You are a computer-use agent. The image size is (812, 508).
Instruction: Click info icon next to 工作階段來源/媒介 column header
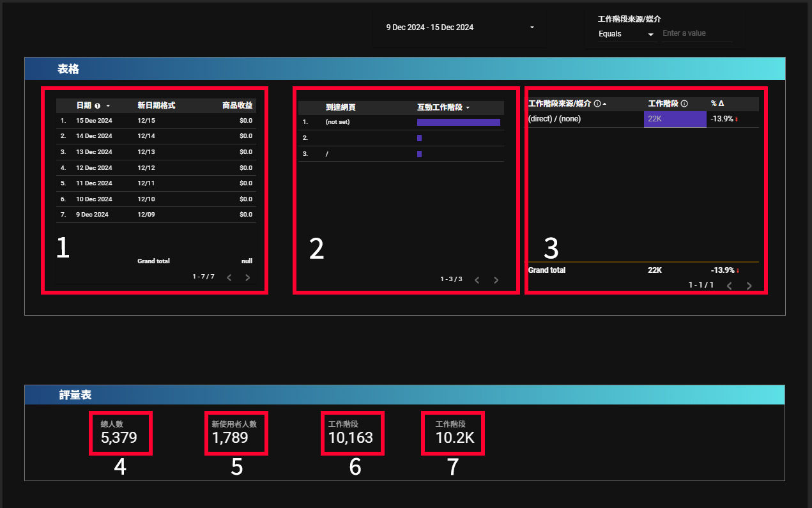pyautogui.click(x=597, y=104)
